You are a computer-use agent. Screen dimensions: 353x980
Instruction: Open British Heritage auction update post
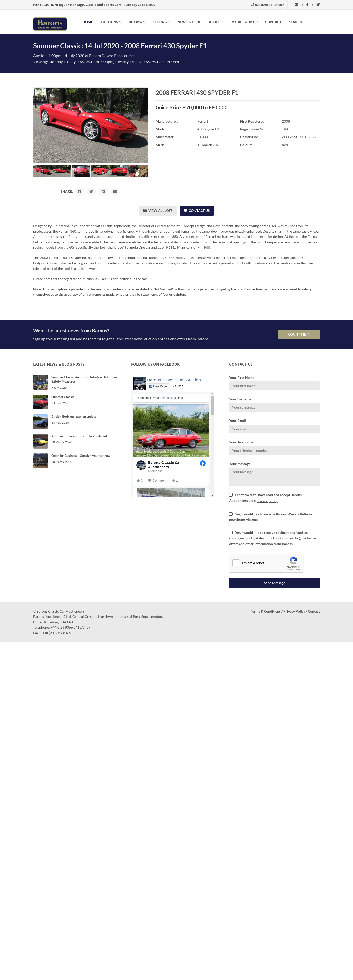pos(74,416)
